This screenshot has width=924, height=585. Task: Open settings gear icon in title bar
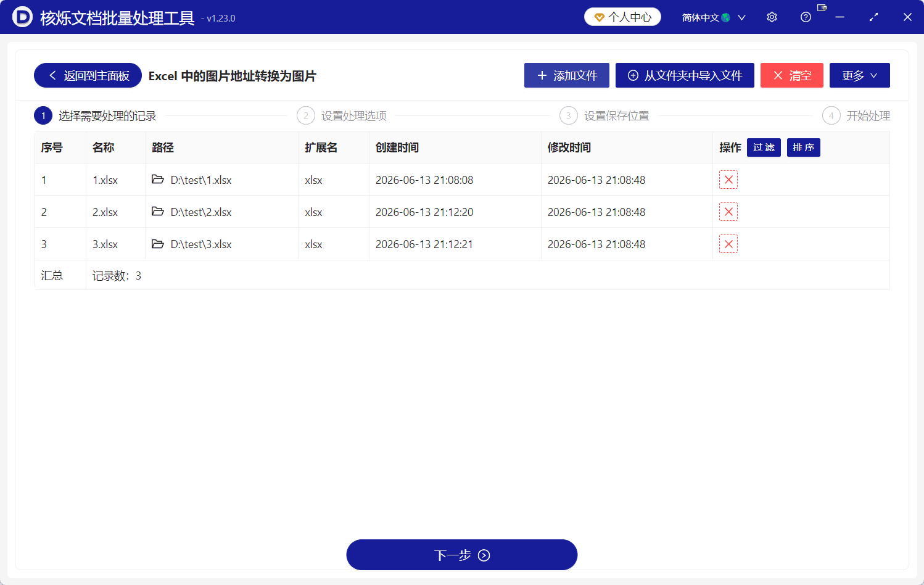tap(772, 17)
